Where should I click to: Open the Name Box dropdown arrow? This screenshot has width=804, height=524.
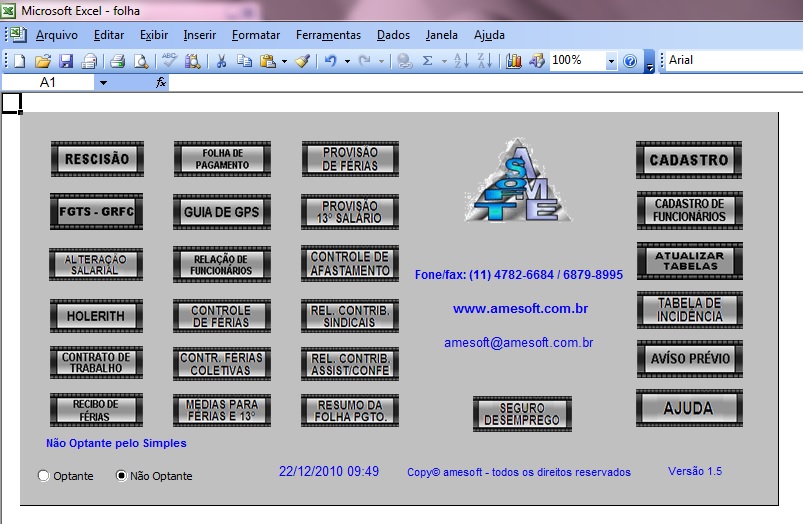tap(102, 83)
